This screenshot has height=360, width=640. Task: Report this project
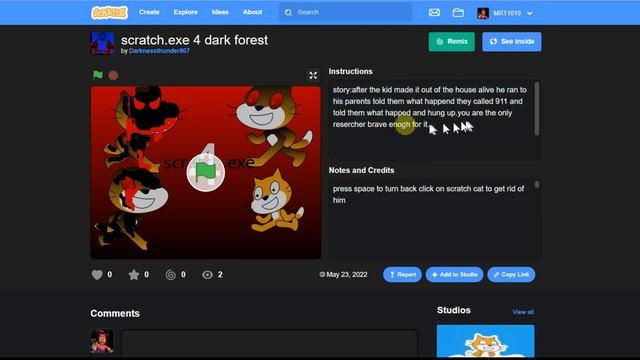402,275
